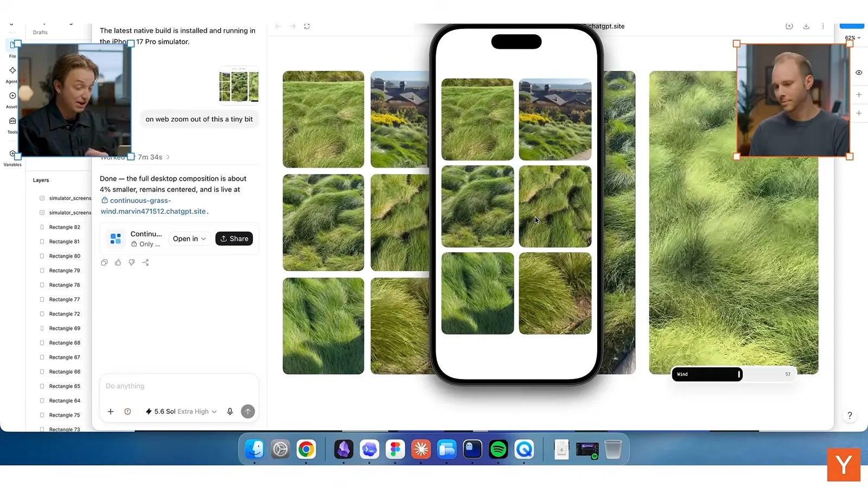The width and height of the screenshot is (868, 488).
Task: Toggle the eye visibility icon on right panel
Action: [x=859, y=73]
